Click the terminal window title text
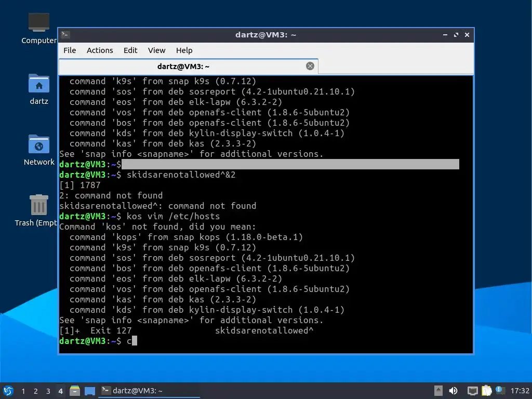 (265, 35)
